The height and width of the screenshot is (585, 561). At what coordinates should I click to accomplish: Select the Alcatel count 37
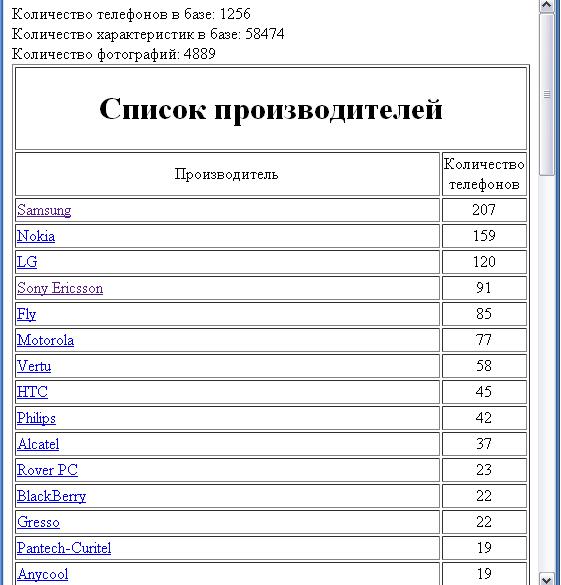pos(484,444)
